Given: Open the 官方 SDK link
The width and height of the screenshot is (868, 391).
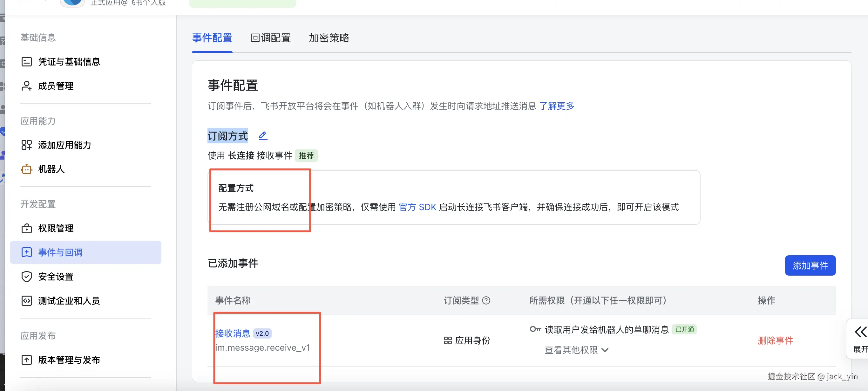Looking at the screenshot, I should (417, 207).
